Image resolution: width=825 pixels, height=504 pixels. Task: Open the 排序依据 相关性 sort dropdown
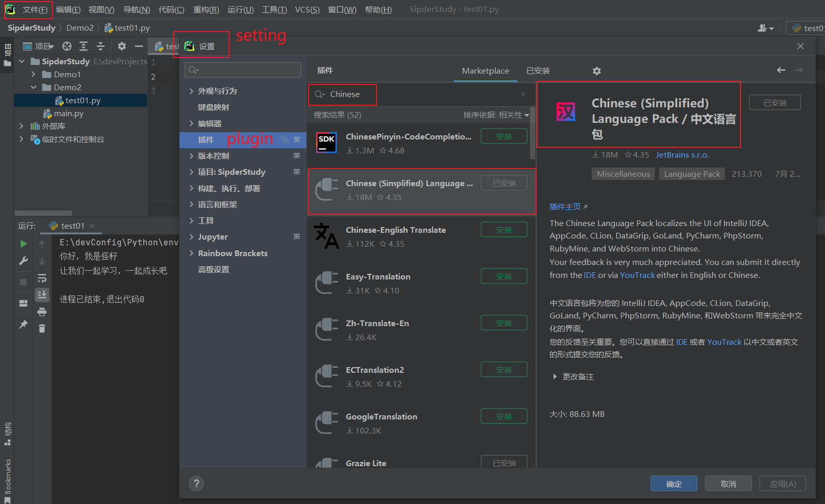496,115
